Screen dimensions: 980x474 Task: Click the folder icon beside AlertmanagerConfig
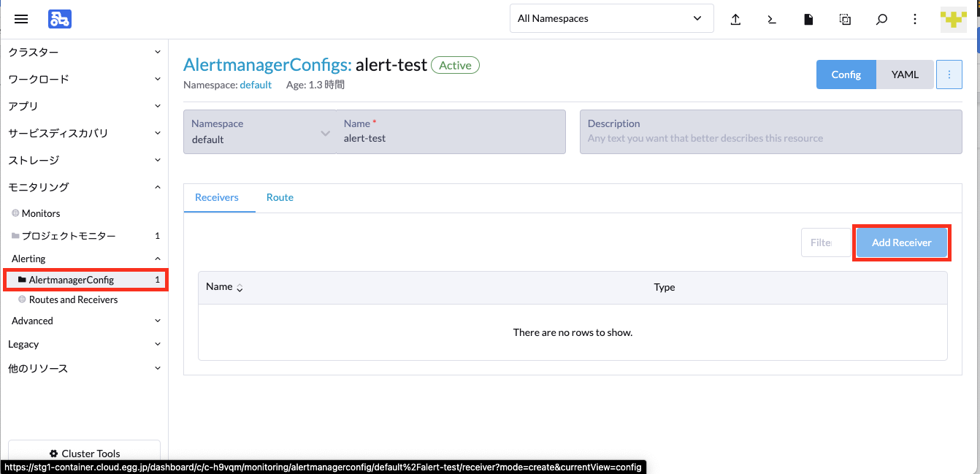[x=22, y=280]
